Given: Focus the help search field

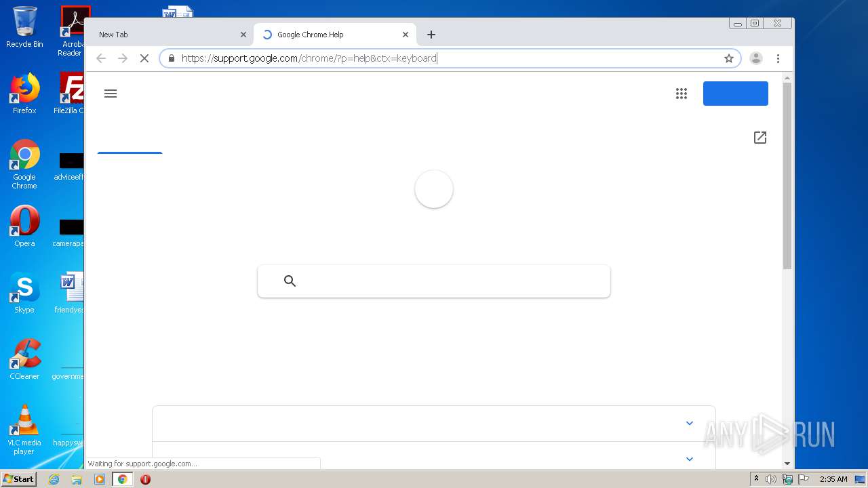Looking at the screenshot, I should [x=434, y=281].
